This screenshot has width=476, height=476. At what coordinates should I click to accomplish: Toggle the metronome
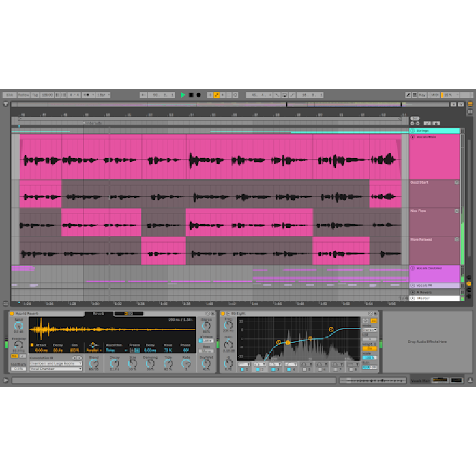(88, 95)
